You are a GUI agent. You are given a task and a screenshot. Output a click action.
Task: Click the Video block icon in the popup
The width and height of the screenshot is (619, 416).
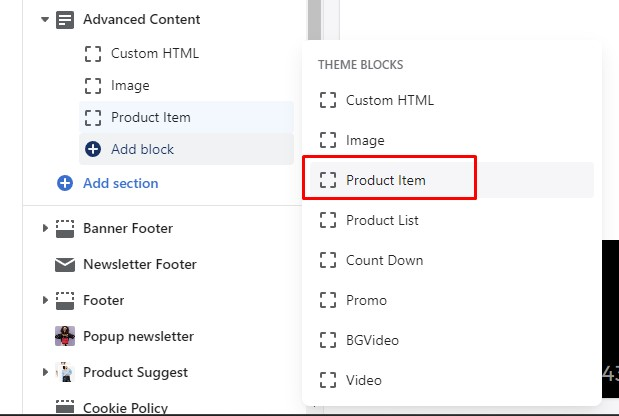[x=327, y=380]
